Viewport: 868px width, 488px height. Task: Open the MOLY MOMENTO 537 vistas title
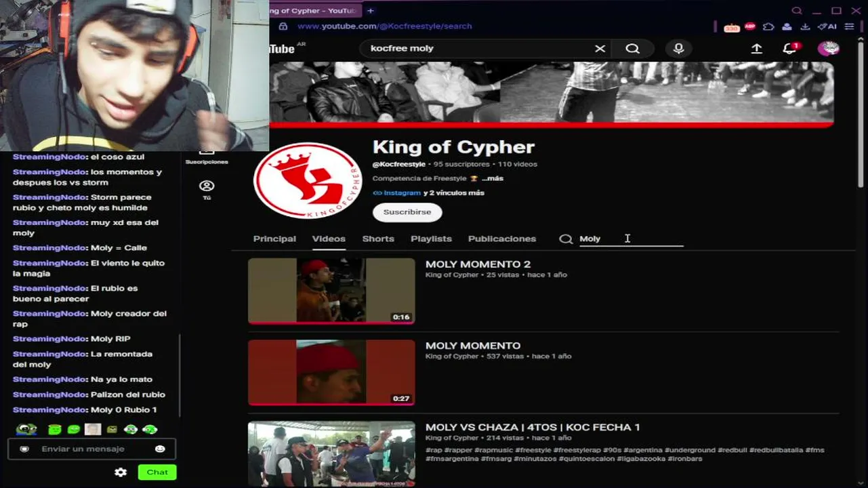pos(473,346)
